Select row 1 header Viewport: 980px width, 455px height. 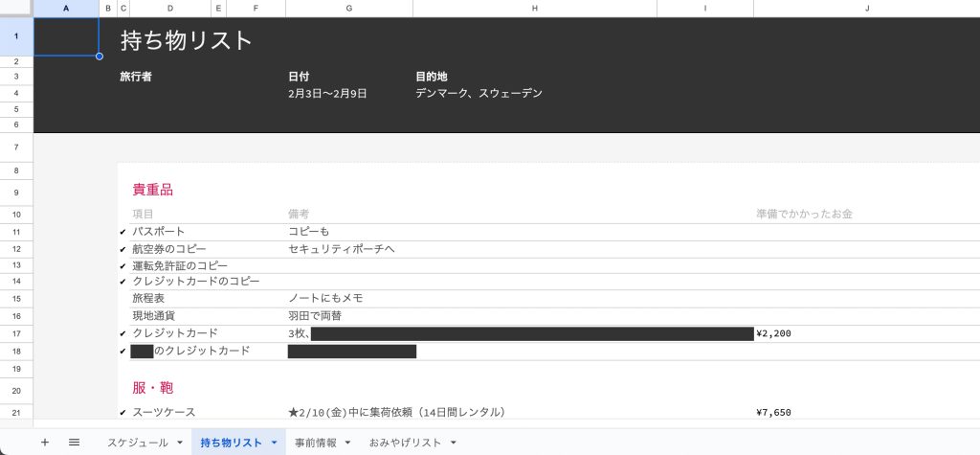click(x=16, y=36)
